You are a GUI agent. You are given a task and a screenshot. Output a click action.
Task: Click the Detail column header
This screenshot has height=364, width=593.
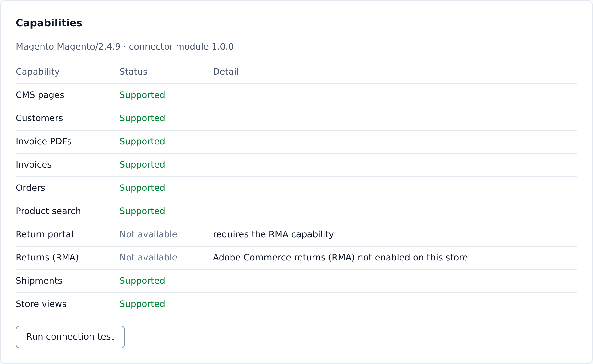tap(226, 72)
